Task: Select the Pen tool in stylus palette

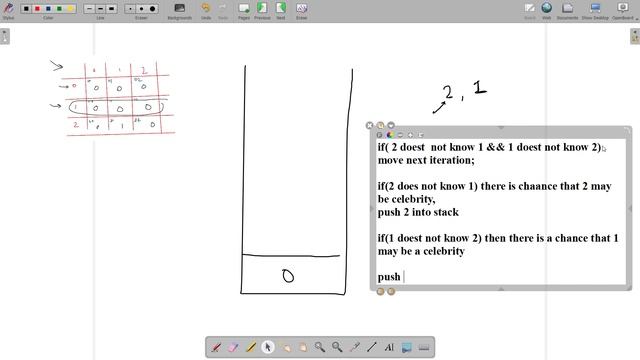Action: point(216,347)
